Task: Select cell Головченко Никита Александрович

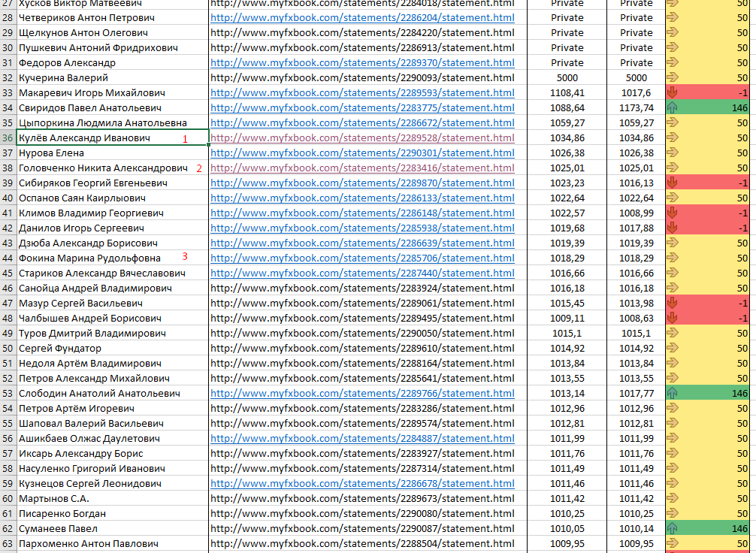Action: click(x=112, y=168)
